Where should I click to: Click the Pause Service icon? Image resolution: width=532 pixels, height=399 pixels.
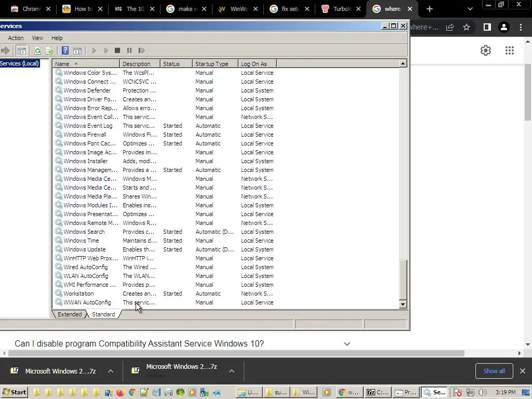point(129,50)
